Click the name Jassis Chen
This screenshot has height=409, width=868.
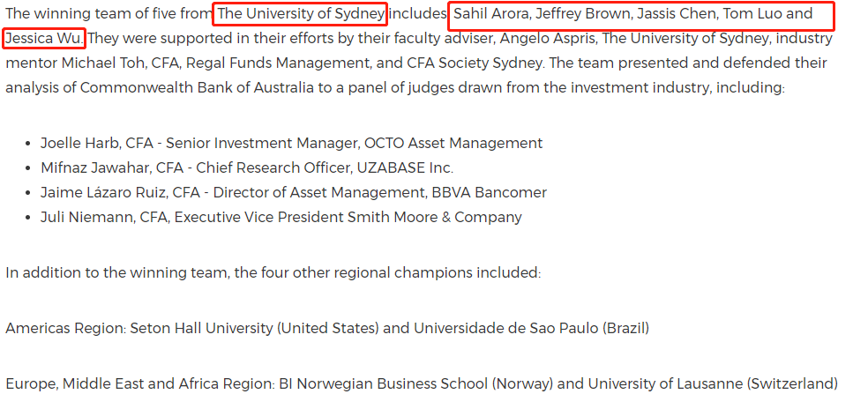pos(677,14)
